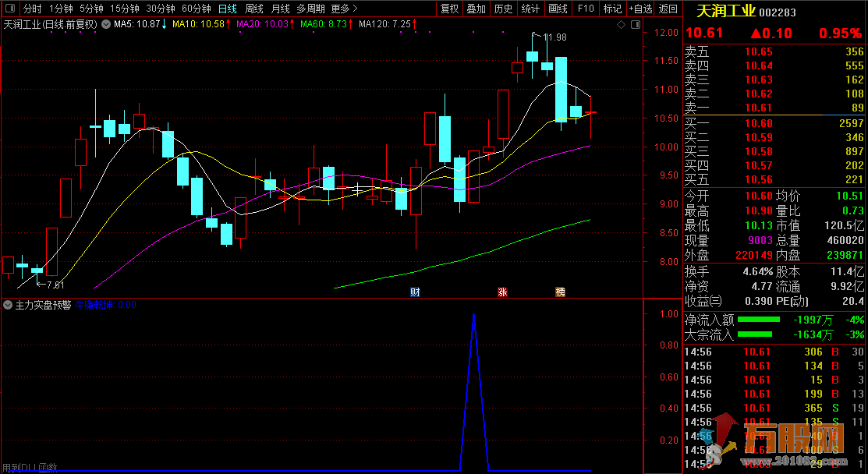
Task: Open the 多周期 multi-period view
Action: pyautogui.click(x=310, y=9)
